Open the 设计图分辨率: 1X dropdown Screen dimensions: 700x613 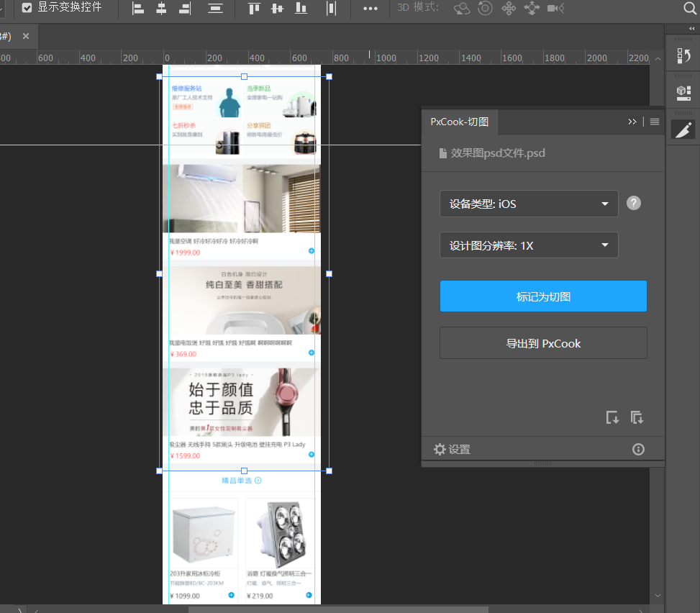(529, 245)
